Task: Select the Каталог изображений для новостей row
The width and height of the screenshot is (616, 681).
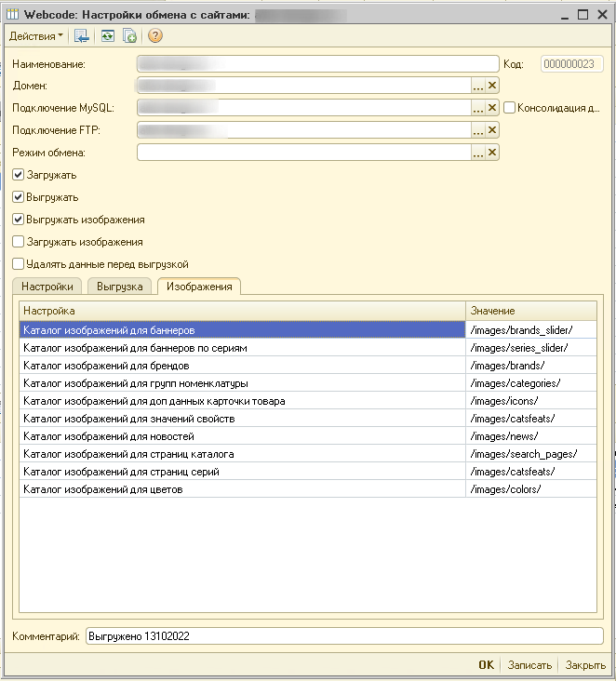Action: coord(242,436)
